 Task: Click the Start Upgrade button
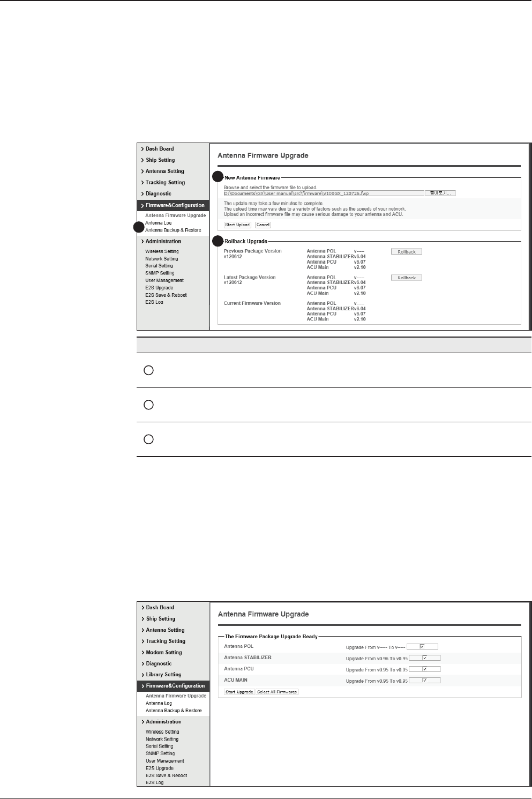tap(239, 692)
